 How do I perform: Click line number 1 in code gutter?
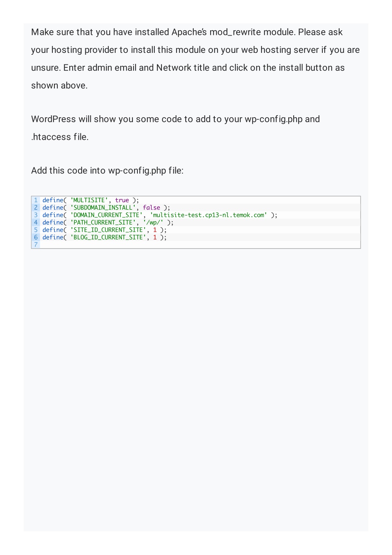[36, 200]
